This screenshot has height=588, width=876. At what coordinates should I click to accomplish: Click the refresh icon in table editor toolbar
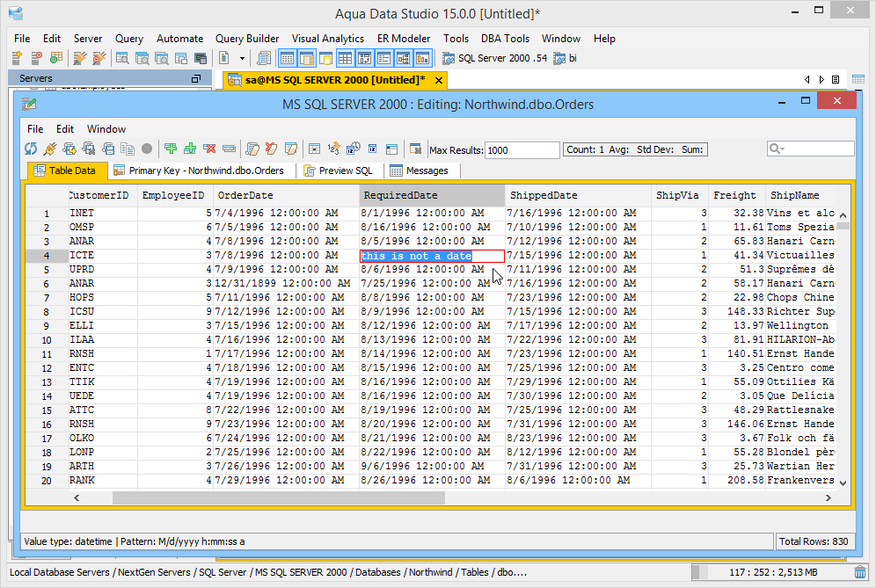[x=31, y=149]
